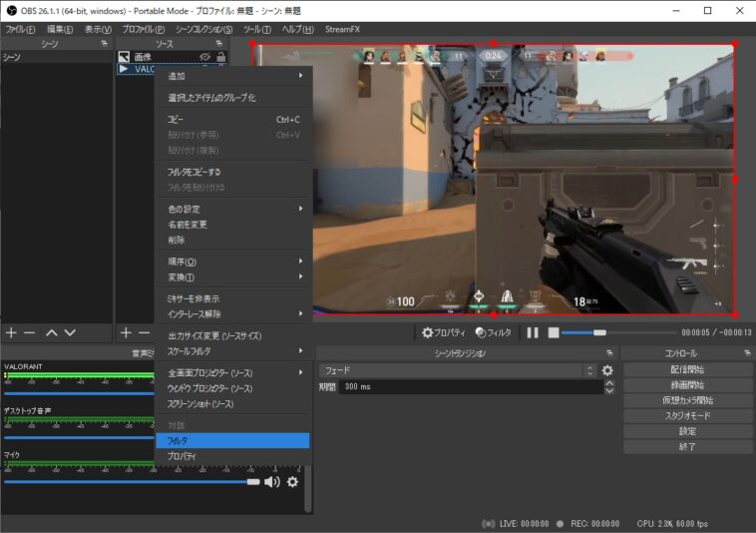Click 配信開始 button
The height and width of the screenshot is (533, 756).
pyautogui.click(x=687, y=369)
